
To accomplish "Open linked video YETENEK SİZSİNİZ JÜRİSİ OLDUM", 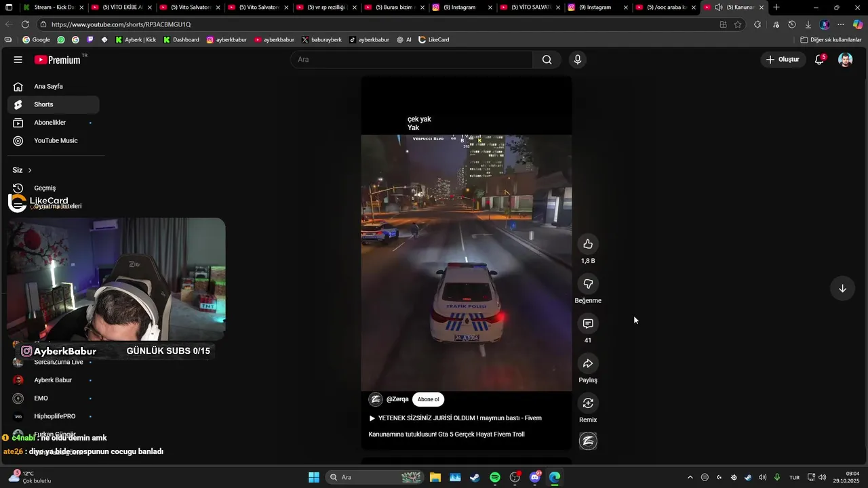I will (x=455, y=418).
